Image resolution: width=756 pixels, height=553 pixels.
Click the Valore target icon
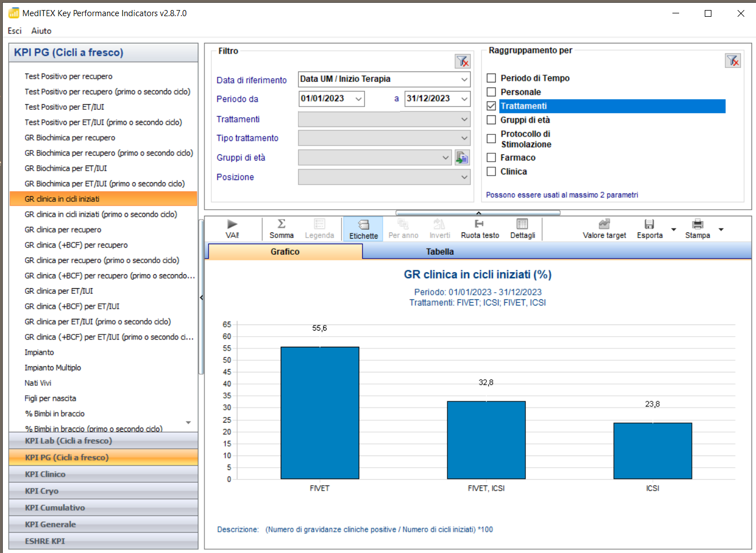(604, 224)
